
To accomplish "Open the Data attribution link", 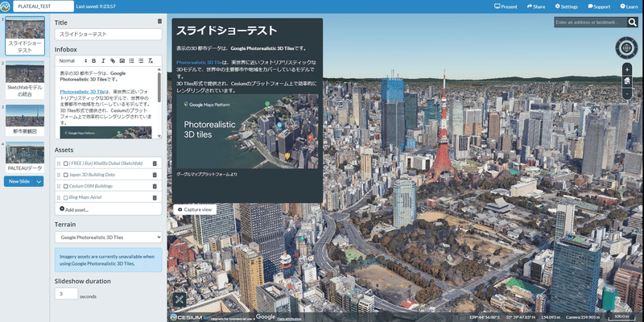I will pyautogui.click(x=289, y=319).
